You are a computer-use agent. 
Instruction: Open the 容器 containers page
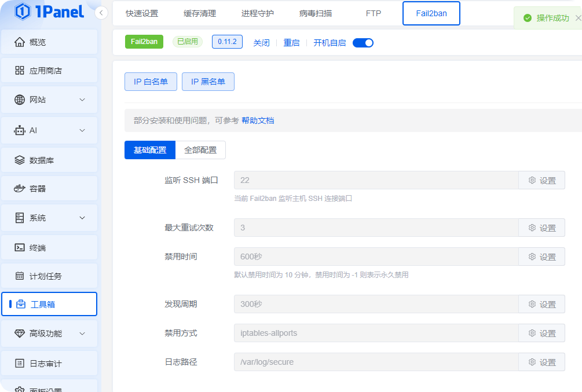tap(49, 189)
